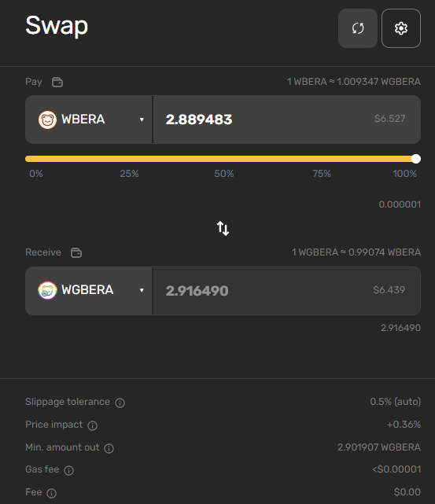The image size is (435, 504).
Task: Open swap settings gear icon
Action: [x=401, y=28]
